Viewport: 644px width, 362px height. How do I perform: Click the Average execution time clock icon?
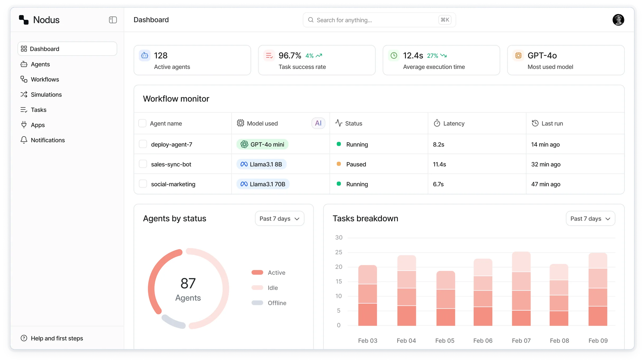coord(394,56)
